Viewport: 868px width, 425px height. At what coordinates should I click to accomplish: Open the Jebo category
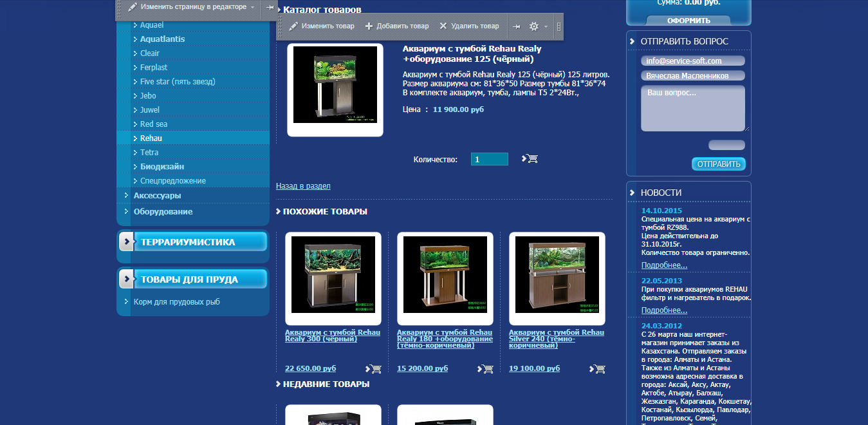point(148,96)
